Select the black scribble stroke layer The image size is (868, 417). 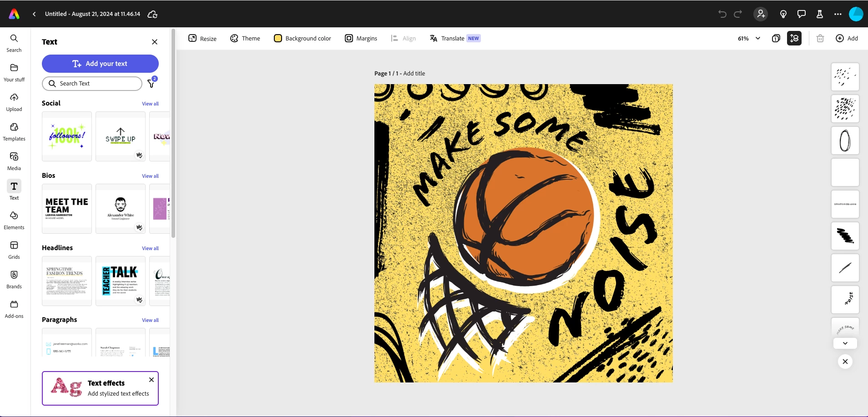click(845, 236)
